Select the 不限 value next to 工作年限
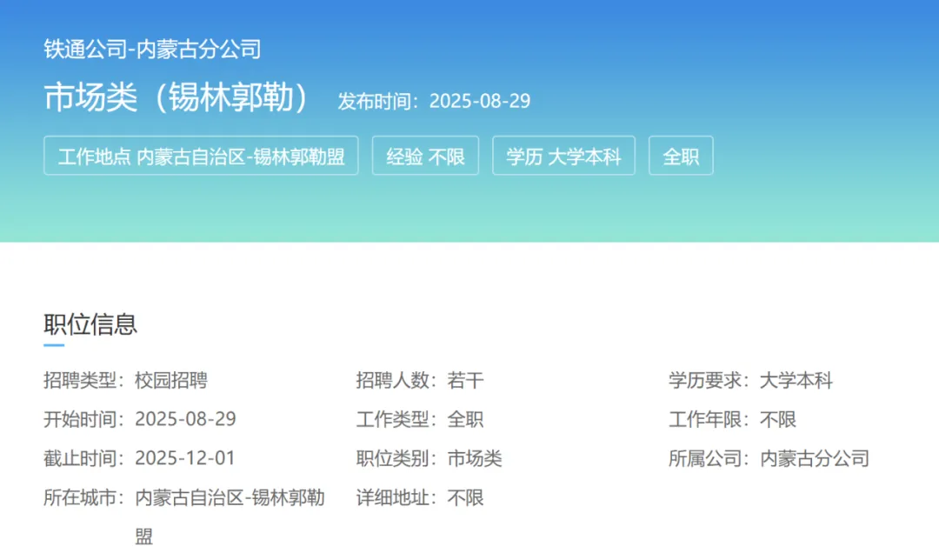The image size is (939, 560). (x=778, y=419)
